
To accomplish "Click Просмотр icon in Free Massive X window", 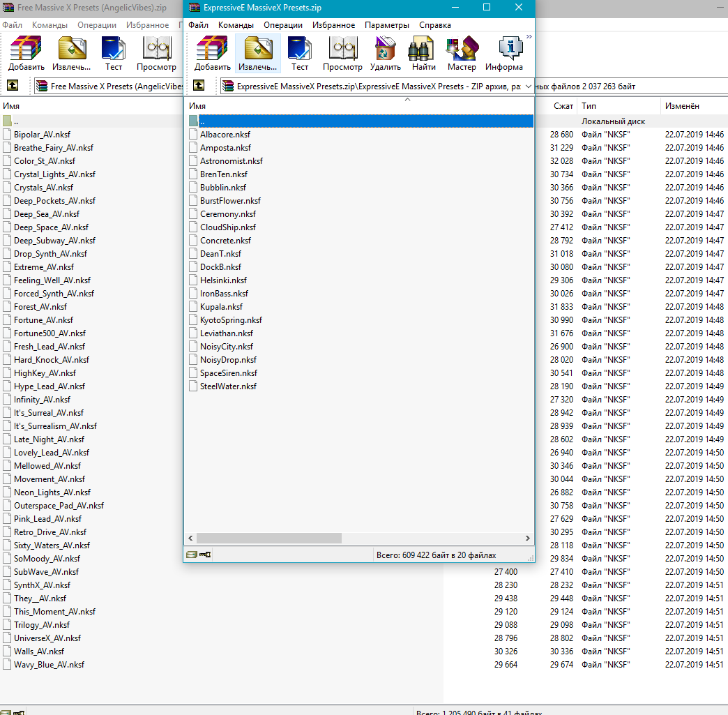I will click(156, 54).
